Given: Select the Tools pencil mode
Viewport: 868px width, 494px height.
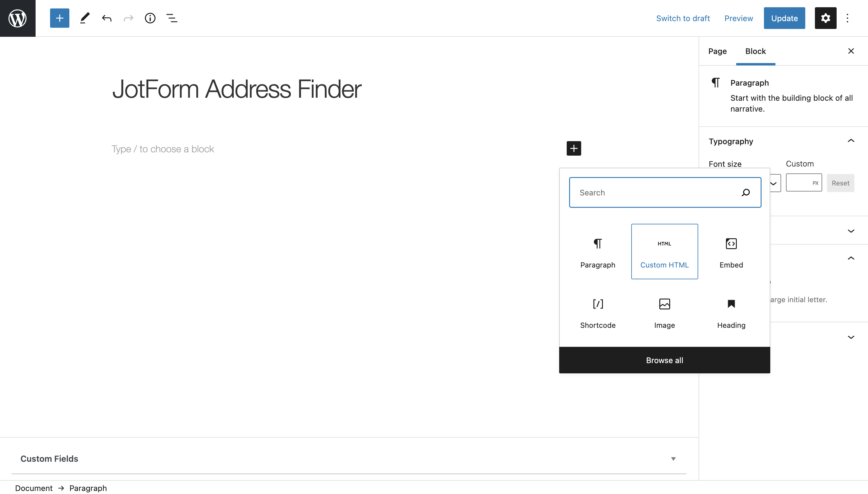Looking at the screenshot, I should [x=84, y=18].
